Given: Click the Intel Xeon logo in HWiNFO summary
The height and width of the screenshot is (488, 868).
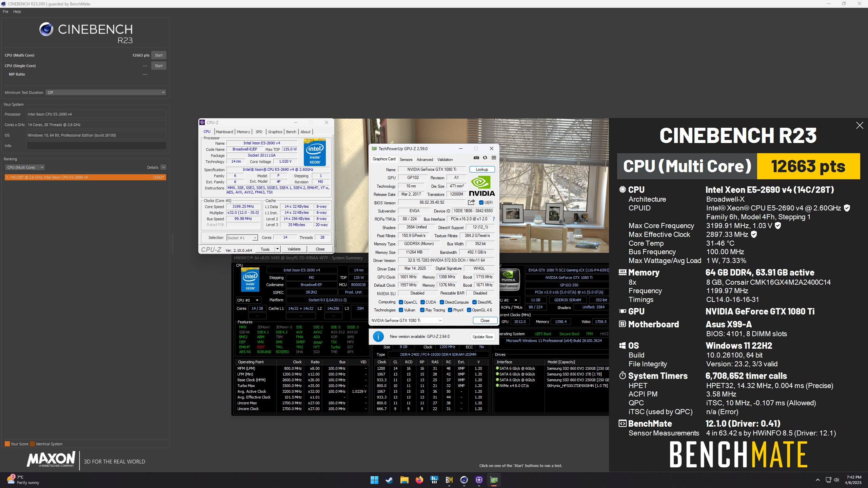Looking at the screenshot, I should click(250, 280).
